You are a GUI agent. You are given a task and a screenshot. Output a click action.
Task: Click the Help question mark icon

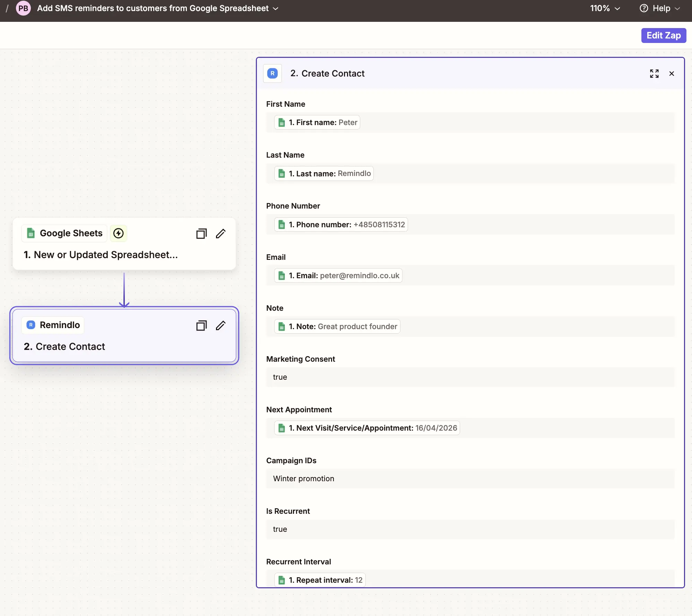(644, 8)
